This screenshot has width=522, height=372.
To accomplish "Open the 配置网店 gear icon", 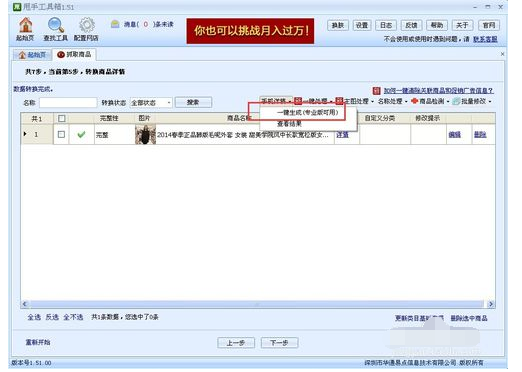I will pyautogui.click(x=86, y=25).
